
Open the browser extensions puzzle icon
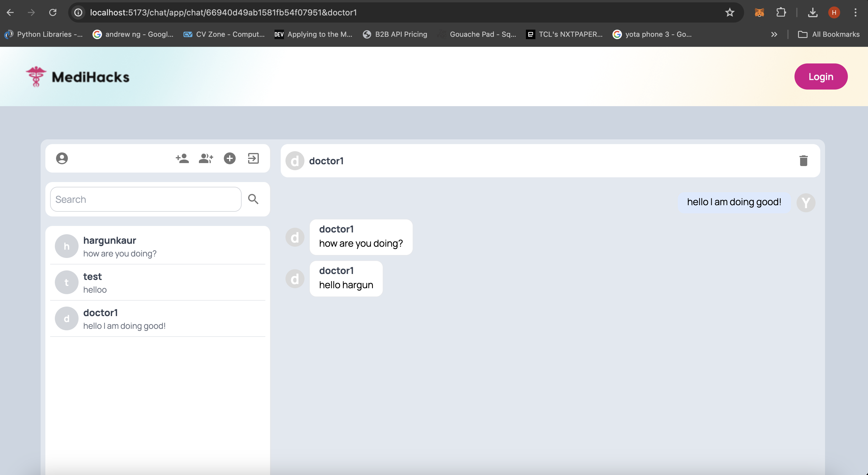781,12
